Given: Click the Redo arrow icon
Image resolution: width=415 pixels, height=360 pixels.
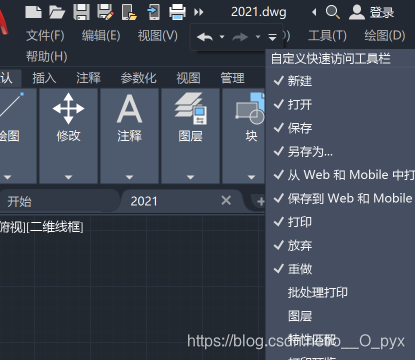Looking at the screenshot, I should pyautogui.click(x=240, y=37).
